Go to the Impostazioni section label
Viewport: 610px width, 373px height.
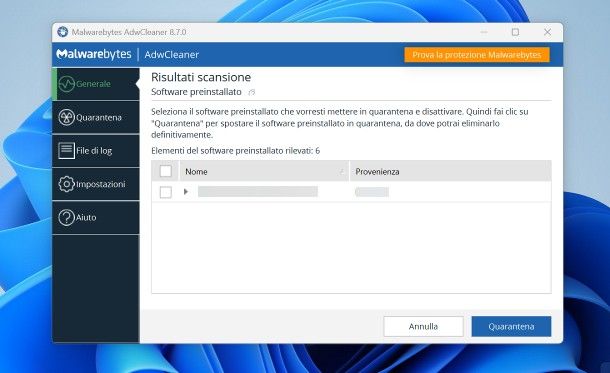pos(101,184)
